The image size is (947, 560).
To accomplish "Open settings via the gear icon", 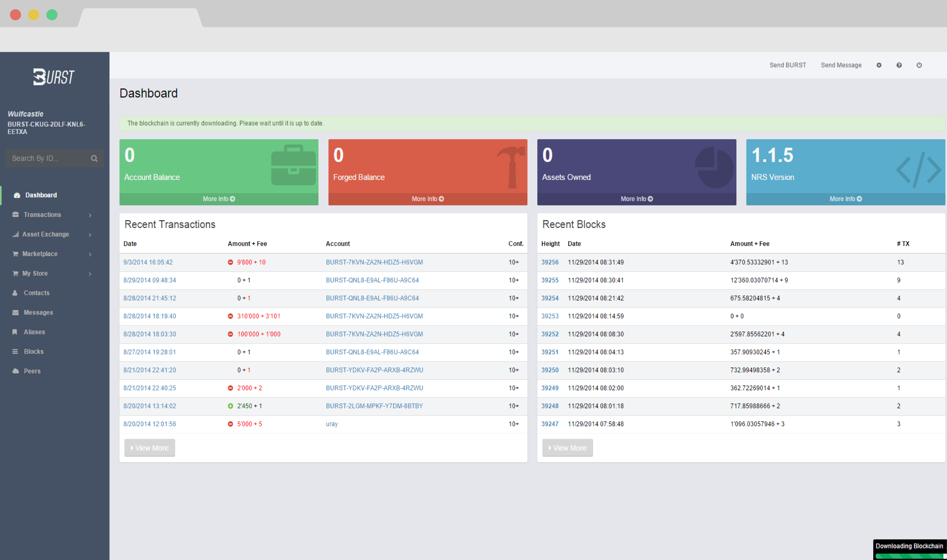I will coord(879,65).
